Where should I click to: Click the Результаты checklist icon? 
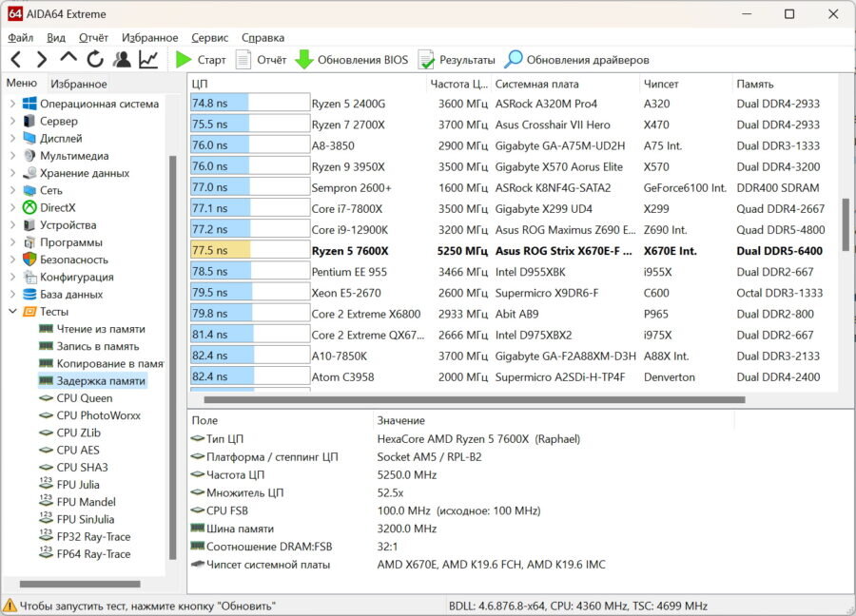click(x=426, y=60)
